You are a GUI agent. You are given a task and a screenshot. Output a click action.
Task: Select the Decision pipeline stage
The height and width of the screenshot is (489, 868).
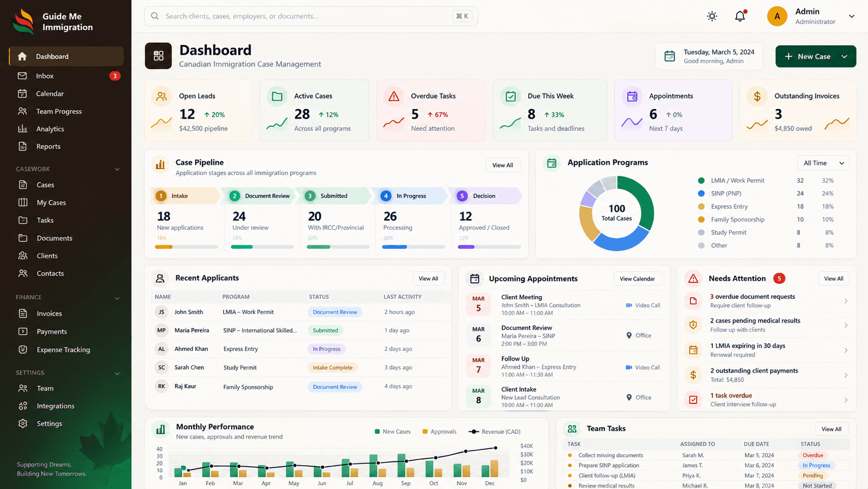pyautogui.click(x=485, y=196)
